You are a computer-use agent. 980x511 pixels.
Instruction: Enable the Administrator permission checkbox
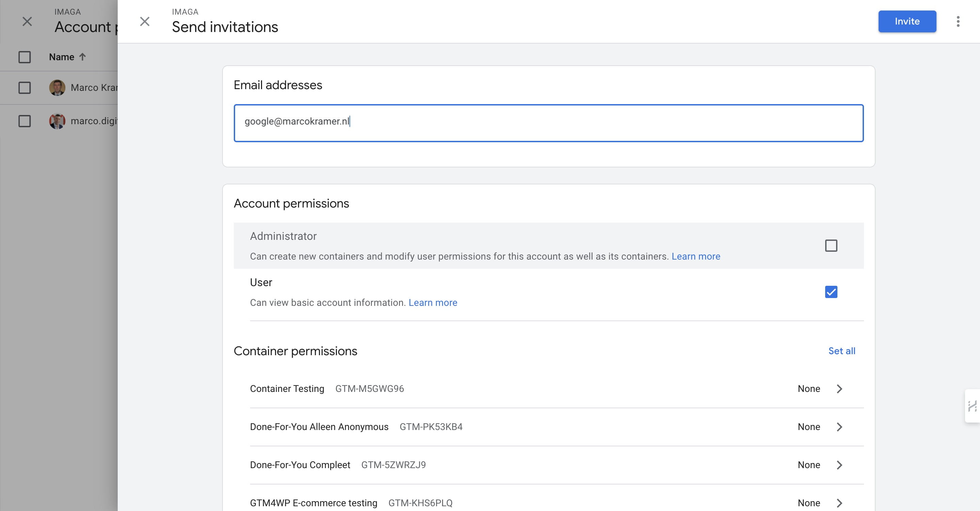(831, 246)
